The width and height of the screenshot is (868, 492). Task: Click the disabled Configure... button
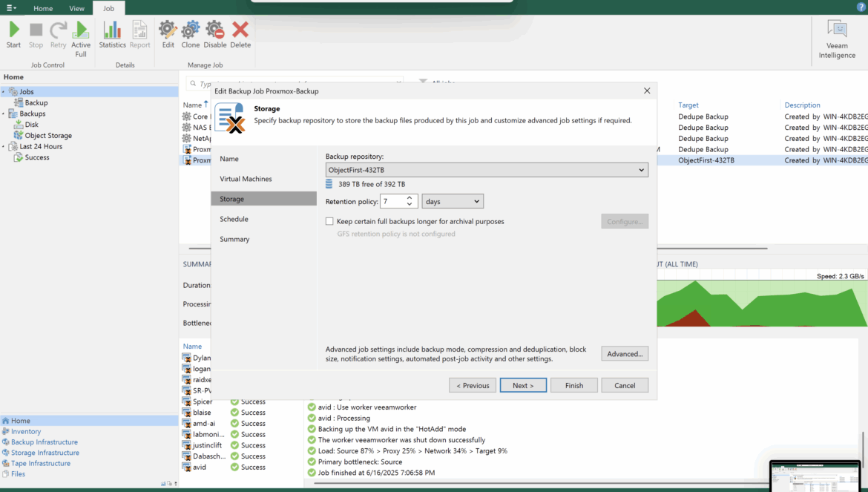[x=625, y=221]
